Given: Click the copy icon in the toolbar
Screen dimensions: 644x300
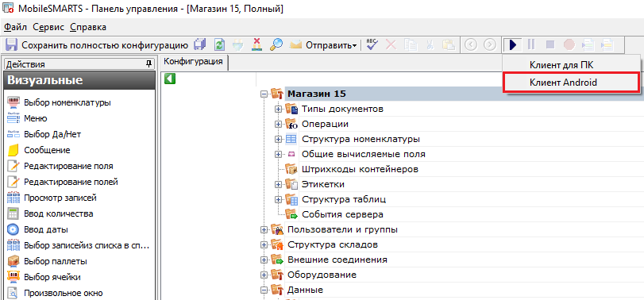Looking at the screenshot, I should pos(410,44).
